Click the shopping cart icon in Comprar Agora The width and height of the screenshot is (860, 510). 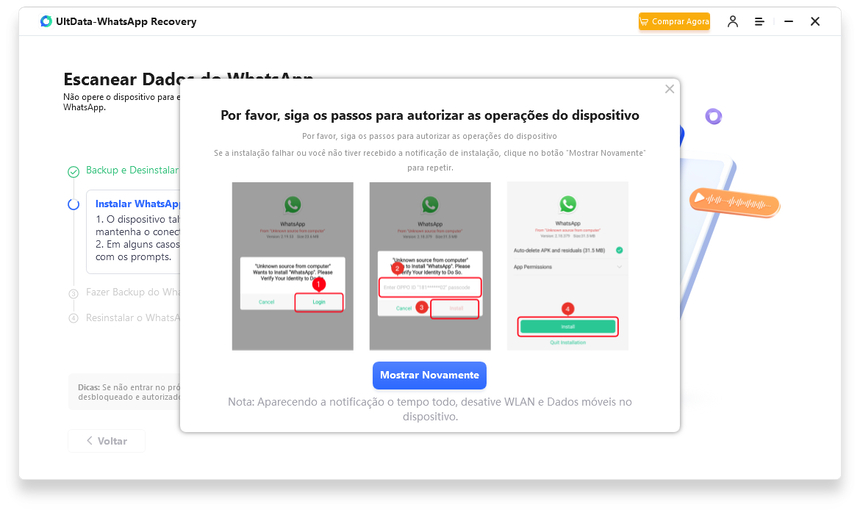(644, 21)
